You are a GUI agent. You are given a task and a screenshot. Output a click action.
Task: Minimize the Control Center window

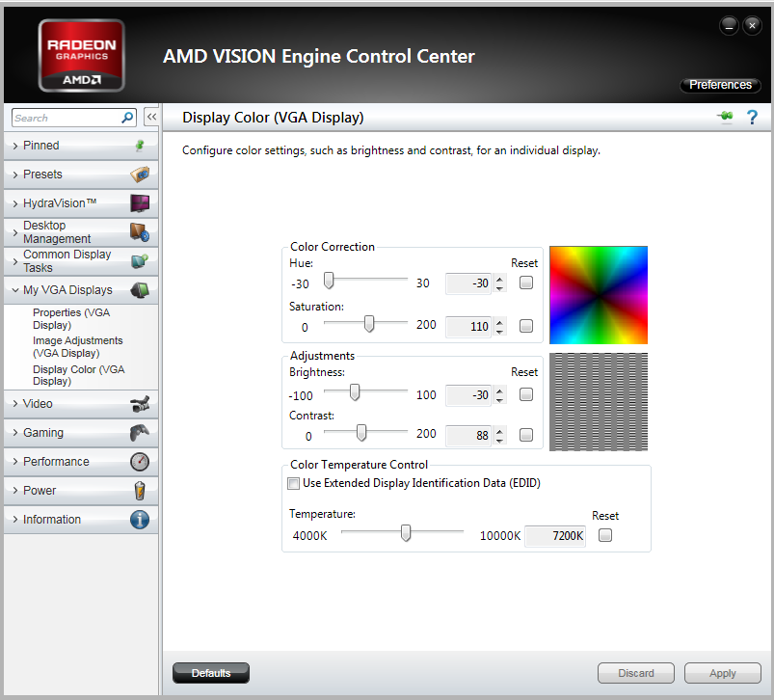[x=729, y=26]
